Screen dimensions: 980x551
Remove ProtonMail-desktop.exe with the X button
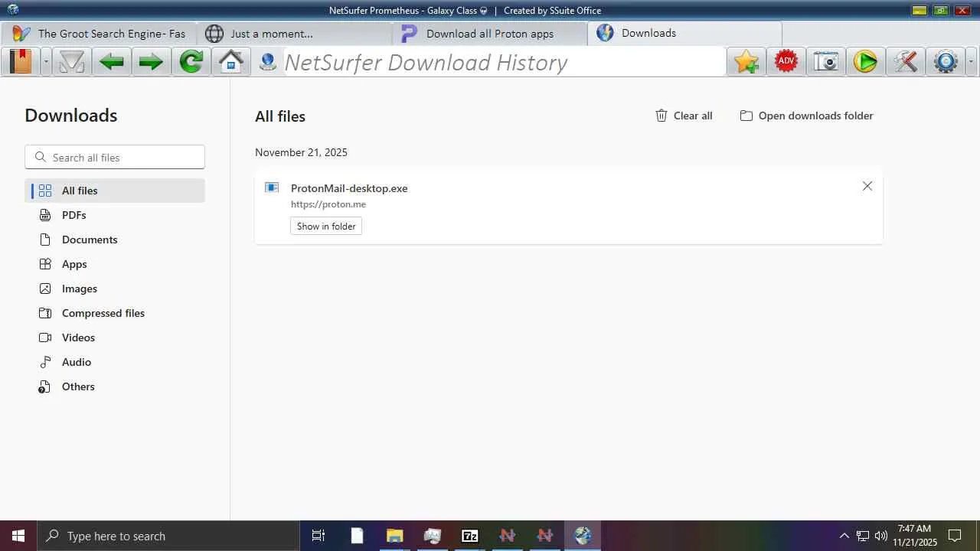tap(867, 186)
